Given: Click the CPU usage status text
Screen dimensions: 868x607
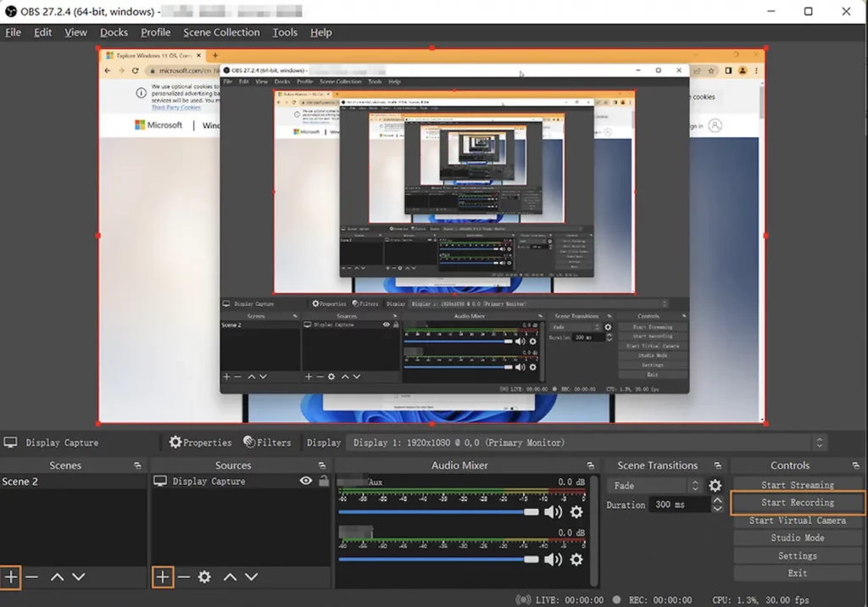Looking at the screenshot, I should point(760,600).
